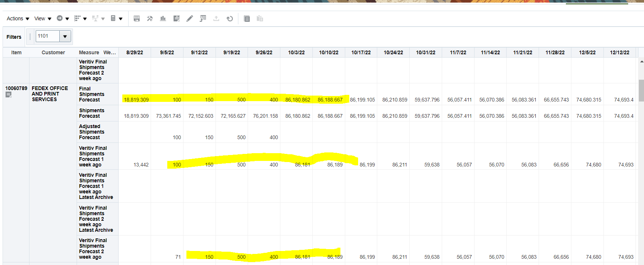The image size is (644, 265).
Task: Click the circled arrow navigation icon
Action: [60, 18]
